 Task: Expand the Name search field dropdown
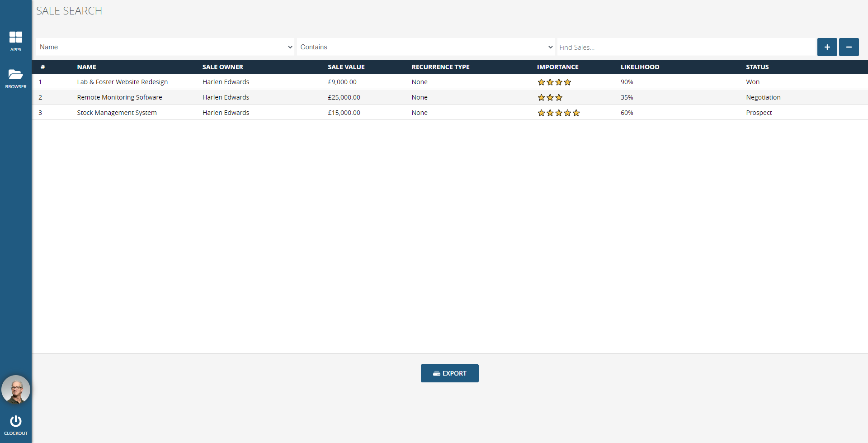165,47
